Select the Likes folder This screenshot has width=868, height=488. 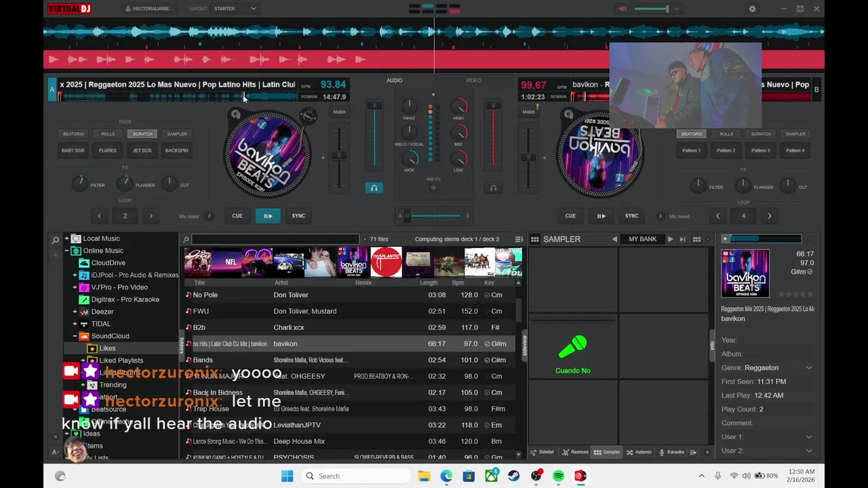point(107,348)
